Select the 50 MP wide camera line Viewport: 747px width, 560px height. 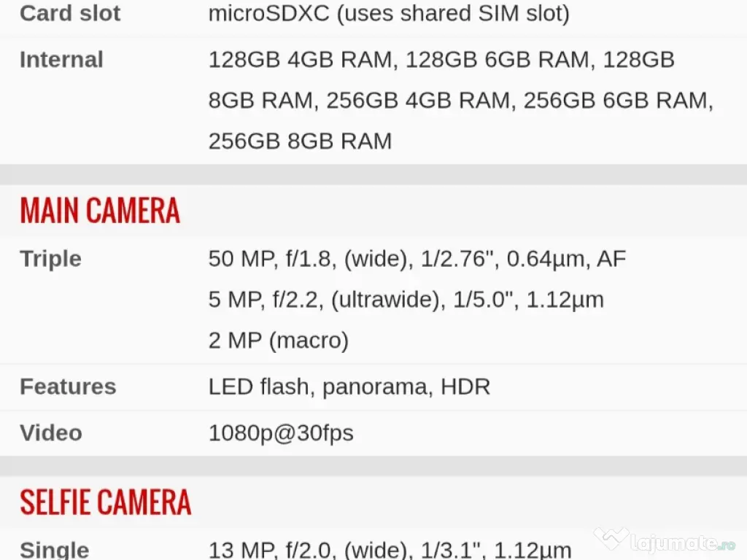coord(417,259)
